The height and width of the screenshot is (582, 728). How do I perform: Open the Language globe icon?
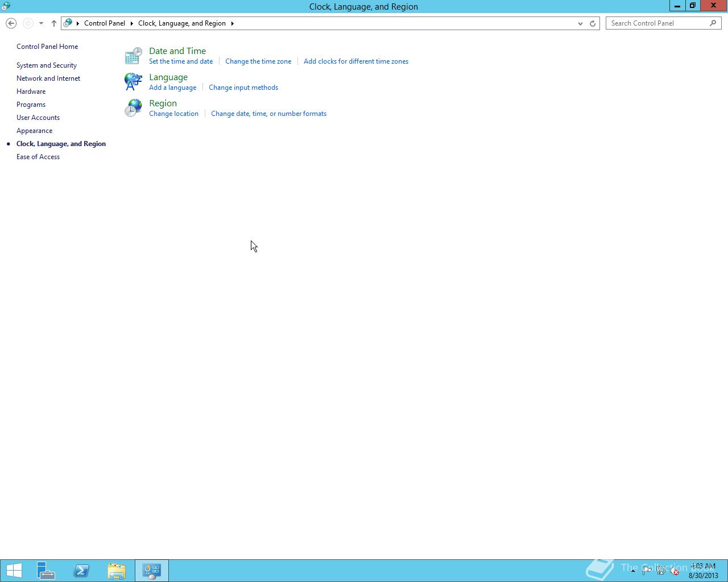(133, 82)
